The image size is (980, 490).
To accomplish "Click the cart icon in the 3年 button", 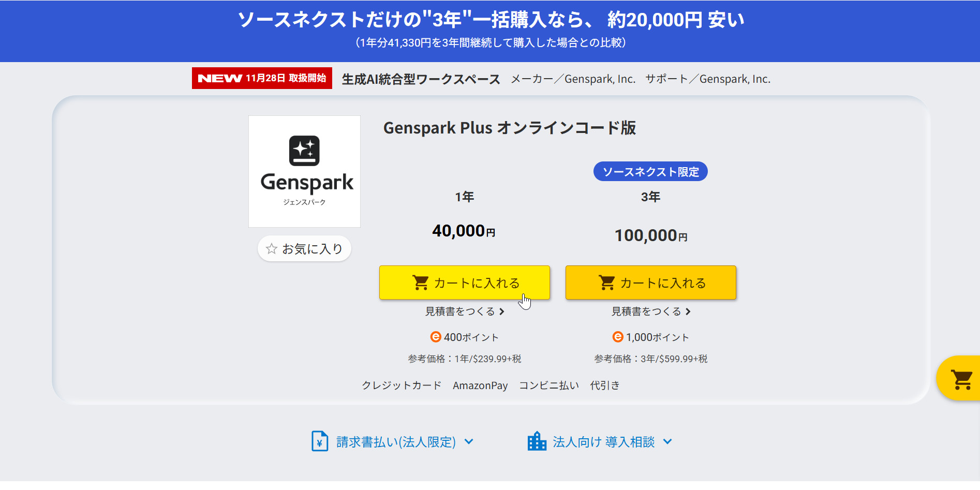I will (x=606, y=283).
